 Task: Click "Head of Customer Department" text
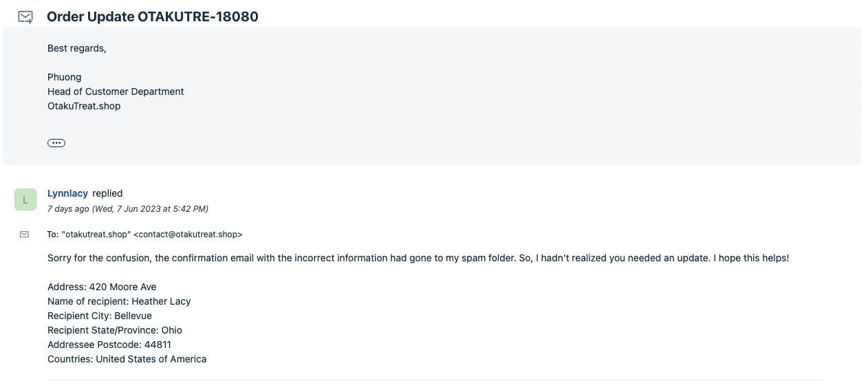[116, 91]
